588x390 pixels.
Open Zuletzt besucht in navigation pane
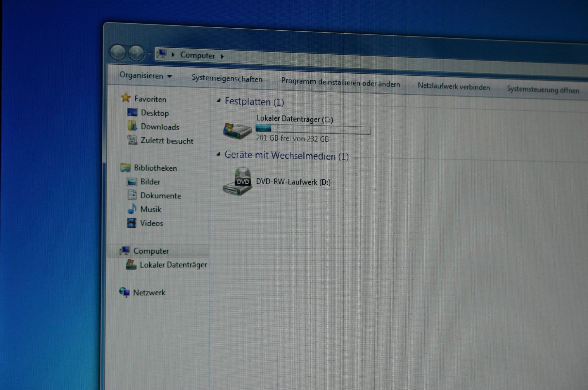click(167, 141)
